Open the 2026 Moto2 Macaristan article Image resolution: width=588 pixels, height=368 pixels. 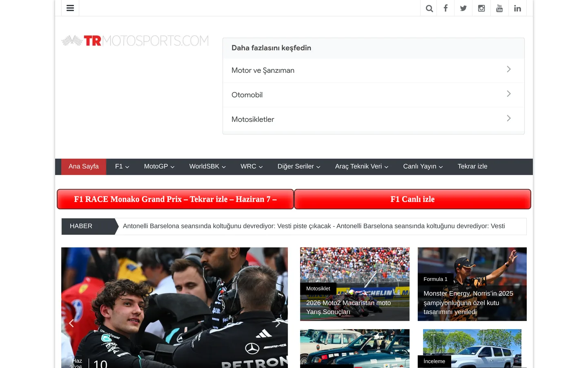click(349, 307)
